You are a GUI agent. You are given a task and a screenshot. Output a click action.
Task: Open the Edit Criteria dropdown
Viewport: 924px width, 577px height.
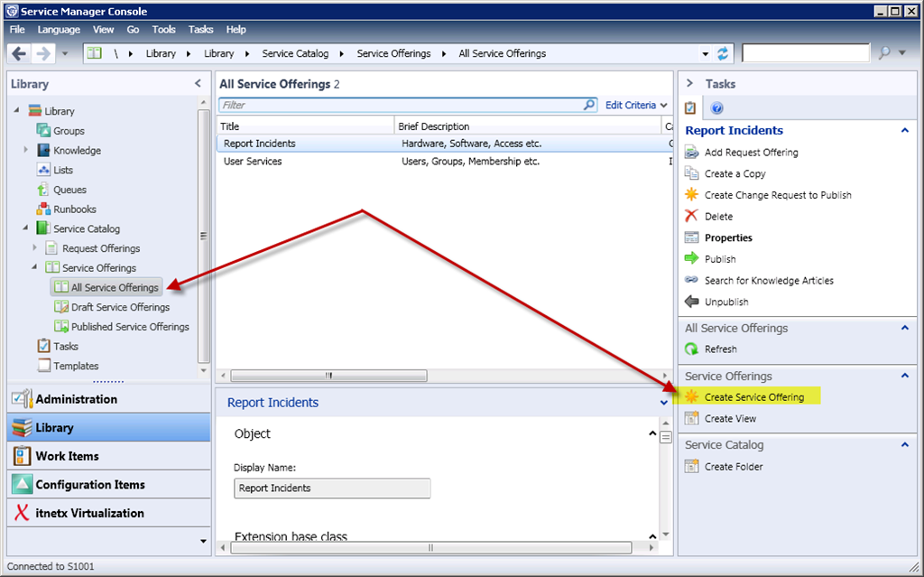636,106
